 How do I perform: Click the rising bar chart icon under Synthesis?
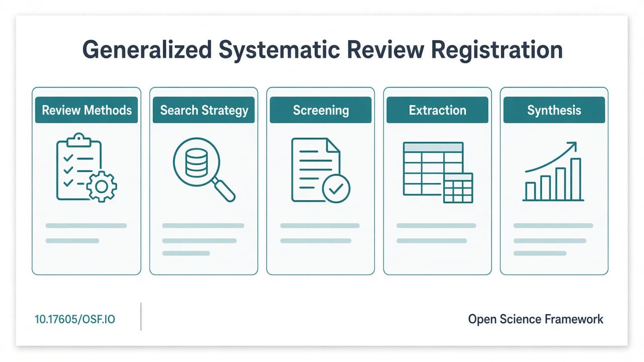pos(553,171)
